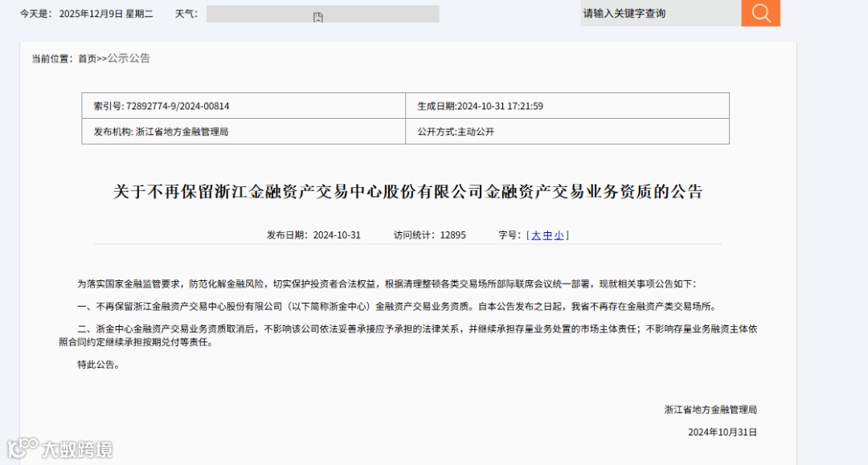Focus the keyword search input field

(661, 13)
